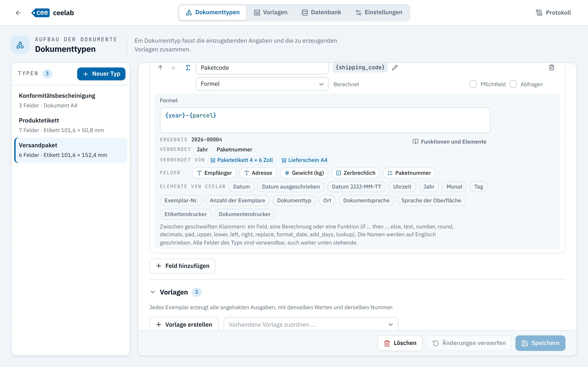Image resolution: width=588 pixels, height=367 pixels.
Task: Move Paketcode field up with arrow
Action: click(x=160, y=67)
